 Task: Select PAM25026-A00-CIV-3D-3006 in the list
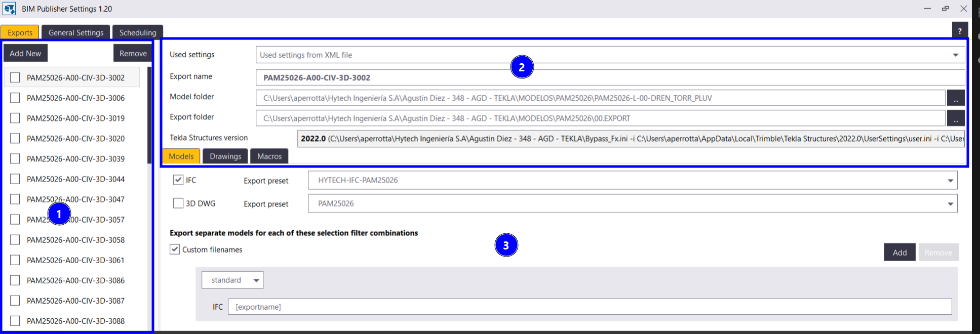click(x=75, y=98)
